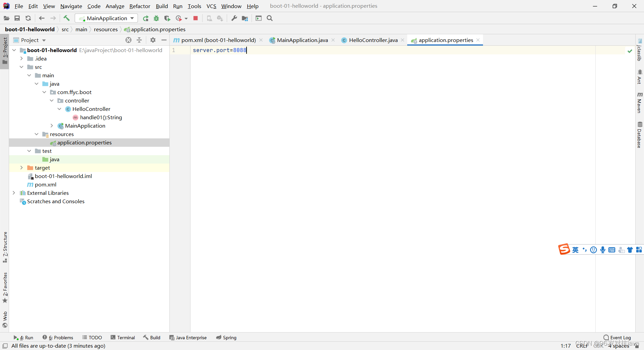The image size is (644, 350).
Task: Open the Build tool window
Action: tap(152, 338)
